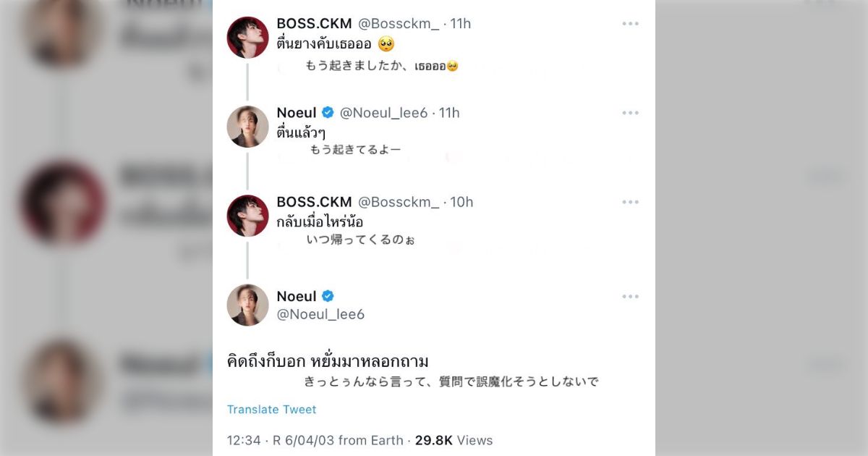The height and width of the screenshot is (456, 868).
Task: Click BOSS.CKM's profile avatar on the first tweet
Action: pyautogui.click(x=248, y=38)
